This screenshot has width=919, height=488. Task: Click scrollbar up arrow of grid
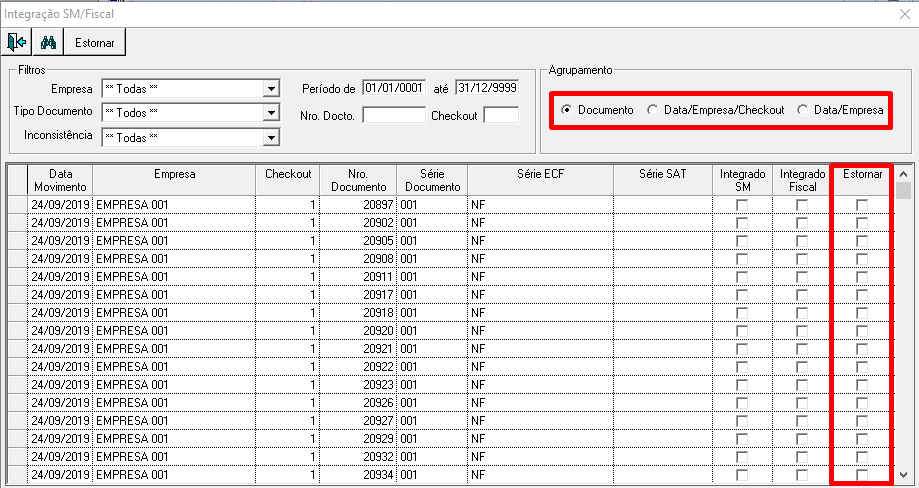(x=904, y=173)
